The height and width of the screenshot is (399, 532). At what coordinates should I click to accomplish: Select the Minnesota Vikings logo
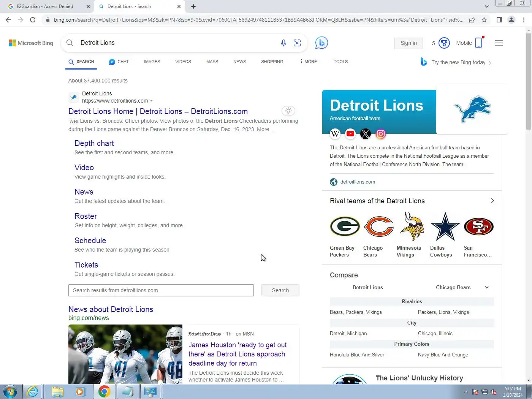(412, 226)
